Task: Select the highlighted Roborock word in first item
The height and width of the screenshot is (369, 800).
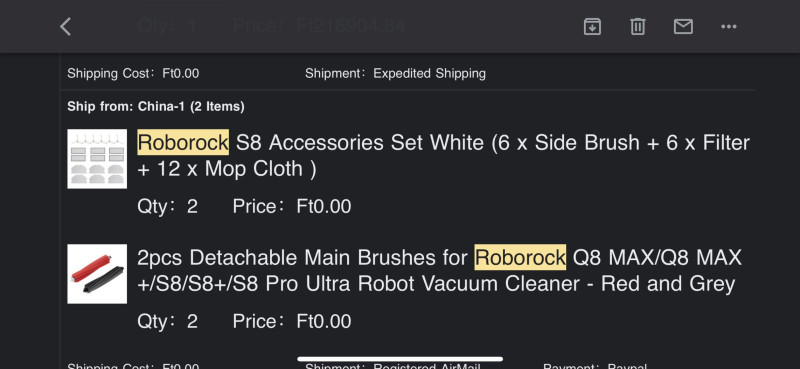Action: [183, 142]
